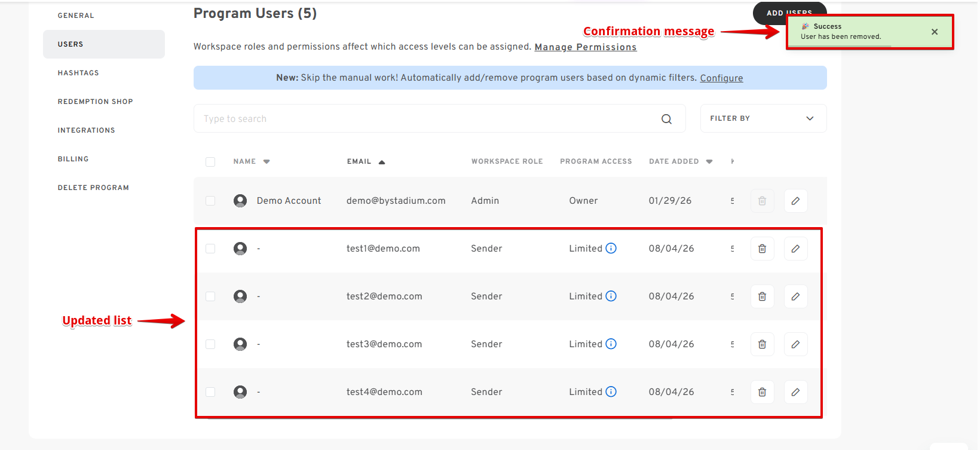Click the Sender role for test1@demo.com

486,249
